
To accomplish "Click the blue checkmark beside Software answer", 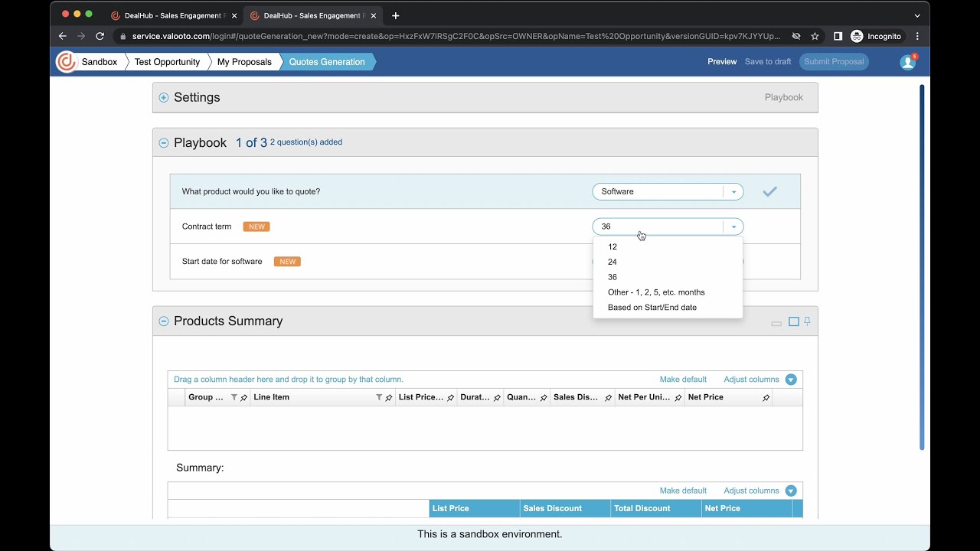I will tap(769, 192).
